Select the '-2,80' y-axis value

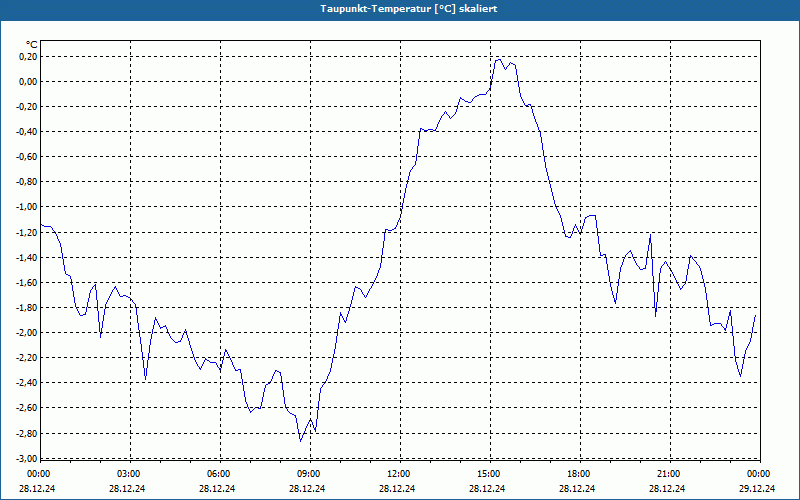click(x=28, y=433)
